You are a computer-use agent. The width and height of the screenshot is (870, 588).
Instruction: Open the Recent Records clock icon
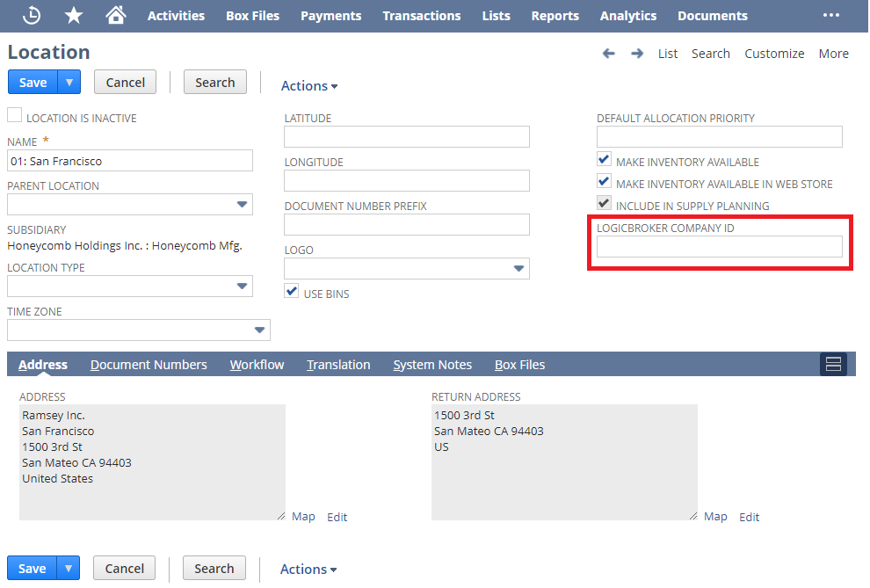tap(32, 16)
